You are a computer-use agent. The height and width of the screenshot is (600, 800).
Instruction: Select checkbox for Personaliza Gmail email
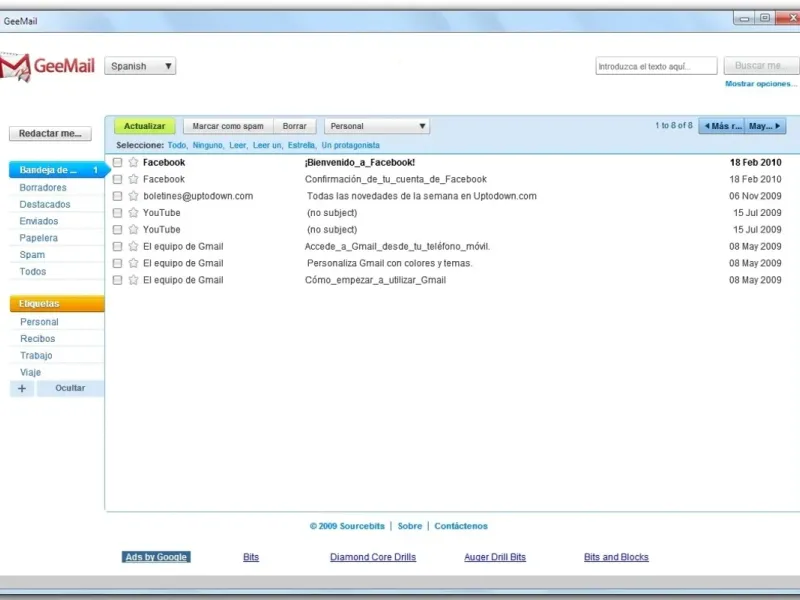[x=117, y=263]
